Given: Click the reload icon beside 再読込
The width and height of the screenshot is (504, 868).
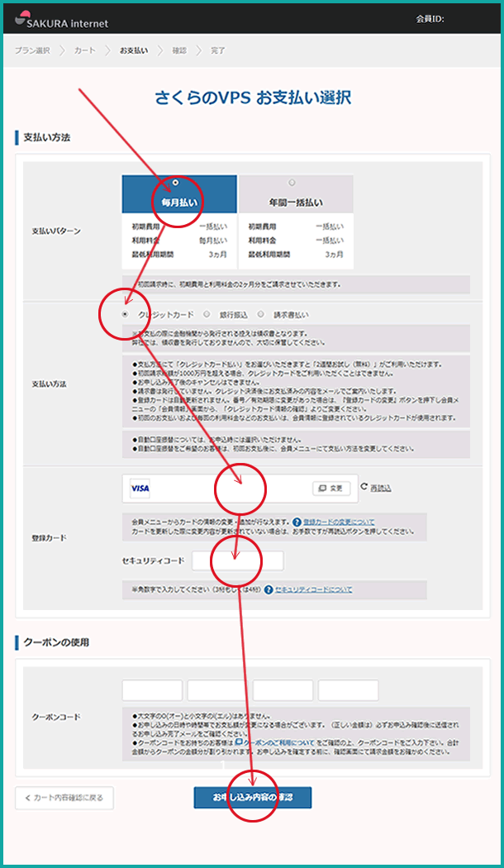Looking at the screenshot, I should tap(364, 487).
